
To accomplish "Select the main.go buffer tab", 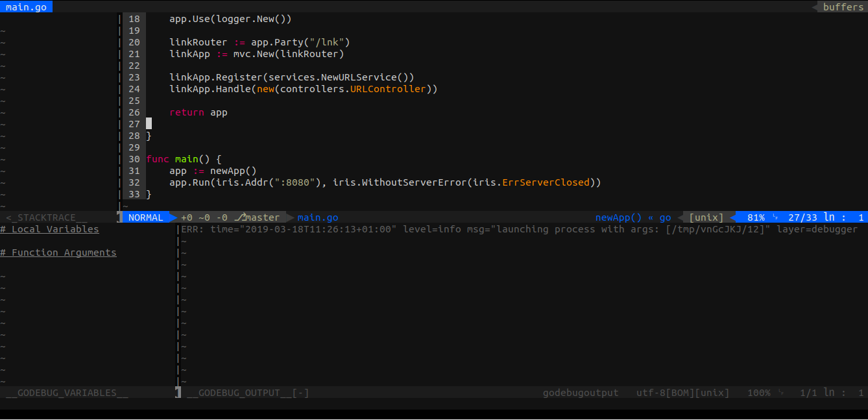I will click(26, 7).
